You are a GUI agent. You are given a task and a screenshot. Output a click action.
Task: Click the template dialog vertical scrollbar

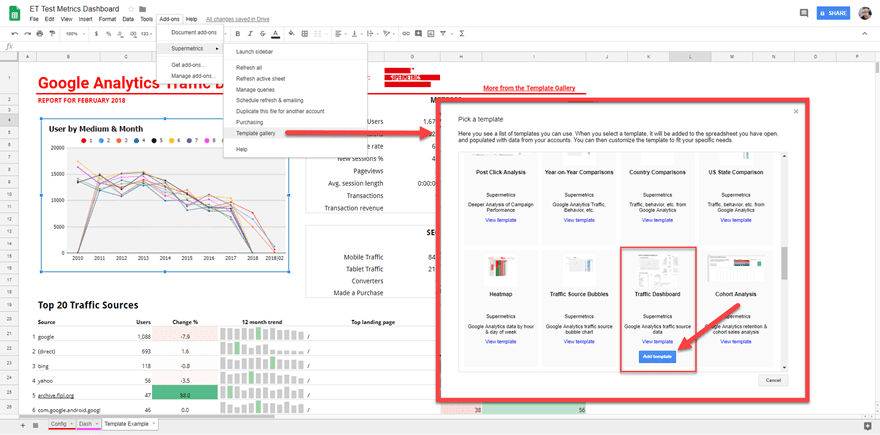(x=784, y=263)
